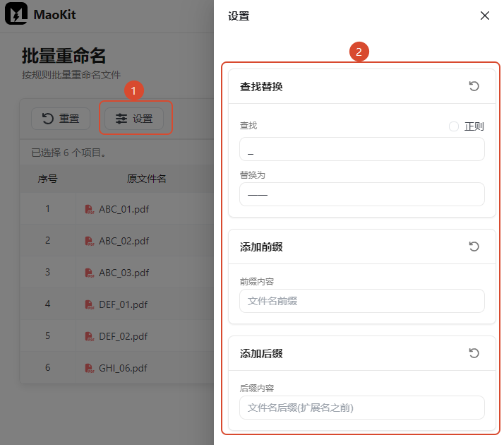Click the MaoKit logo icon
This screenshot has height=445, width=504.
click(x=16, y=13)
